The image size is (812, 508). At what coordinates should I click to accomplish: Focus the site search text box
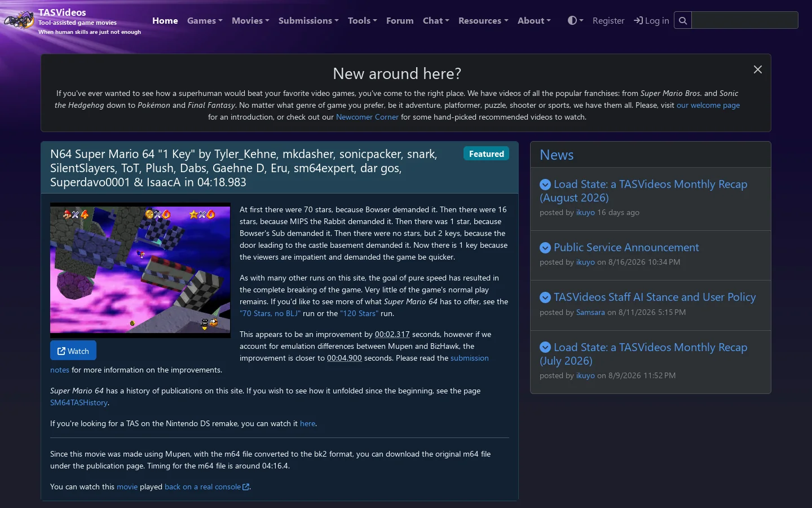click(745, 20)
